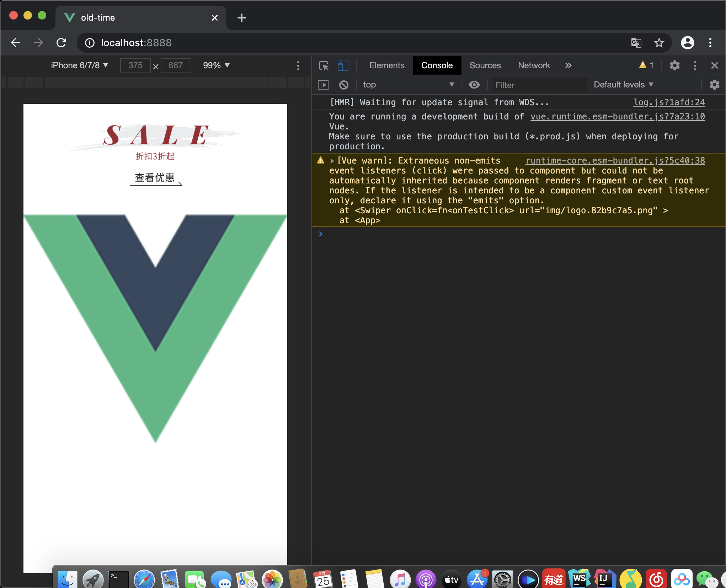
Task: Click the browser back arrow
Action: click(x=16, y=43)
